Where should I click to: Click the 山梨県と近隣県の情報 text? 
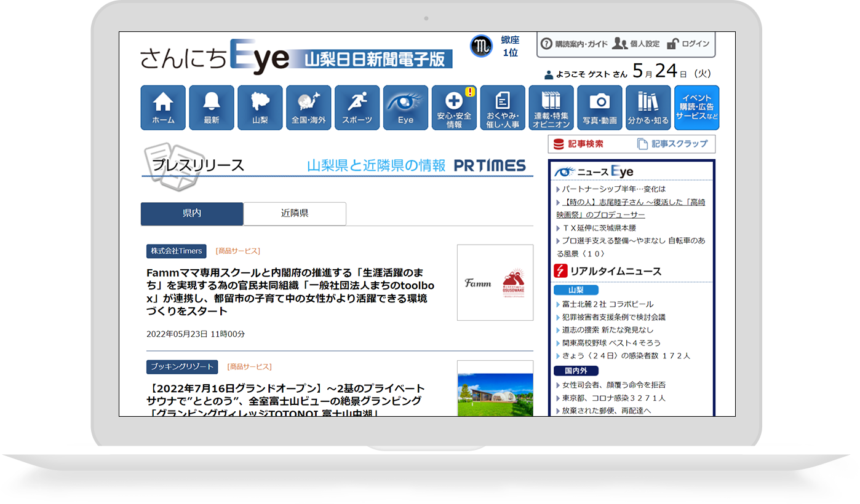point(376,165)
